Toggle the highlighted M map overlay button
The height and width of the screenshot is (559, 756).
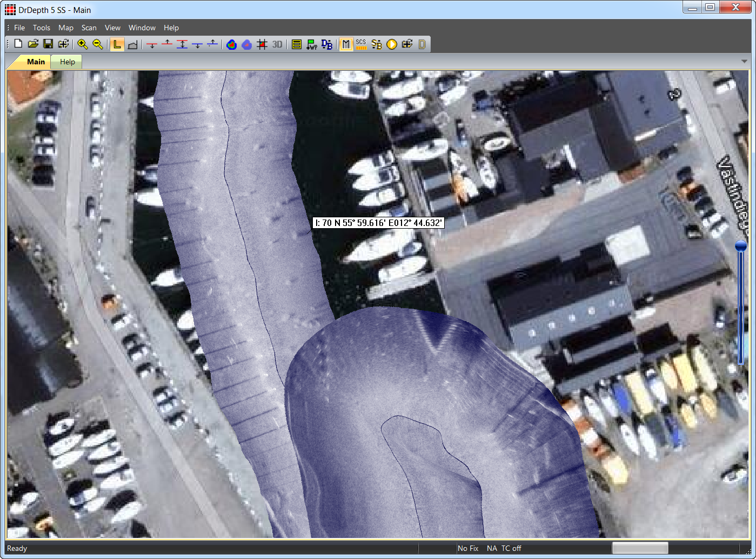pyautogui.click(x=346, y=44)
